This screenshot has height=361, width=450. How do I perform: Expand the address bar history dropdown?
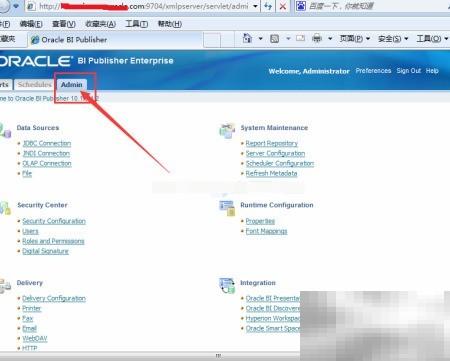pos(255,6)
